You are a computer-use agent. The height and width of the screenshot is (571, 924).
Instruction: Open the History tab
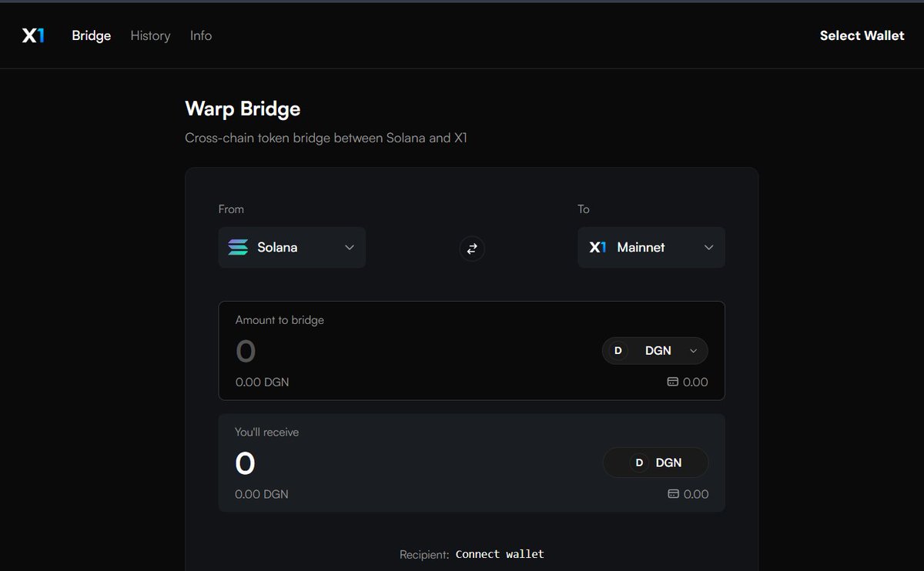150,35
